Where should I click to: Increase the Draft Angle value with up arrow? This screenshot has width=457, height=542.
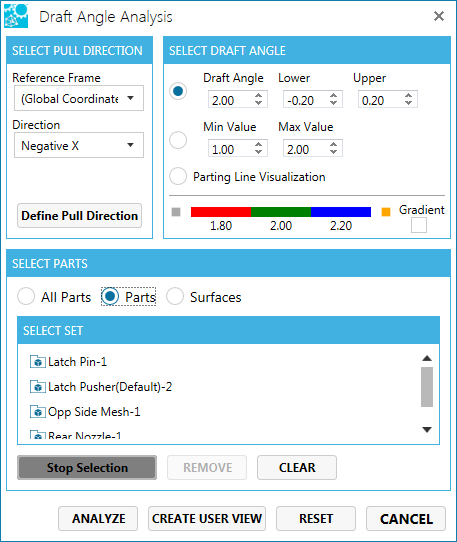click(x=258, y=96)
